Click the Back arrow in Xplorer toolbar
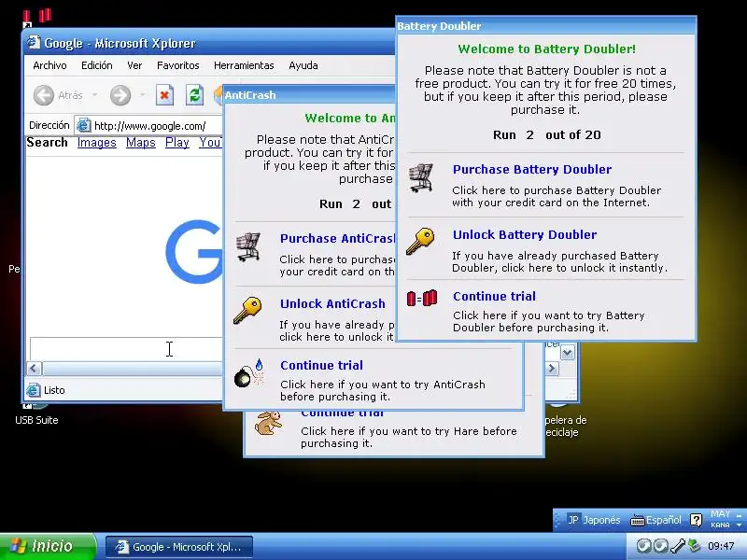 [x=43, y=95]
